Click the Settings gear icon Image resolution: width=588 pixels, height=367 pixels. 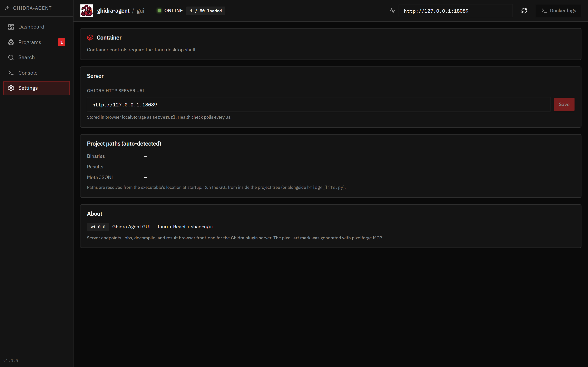[11, 88]
